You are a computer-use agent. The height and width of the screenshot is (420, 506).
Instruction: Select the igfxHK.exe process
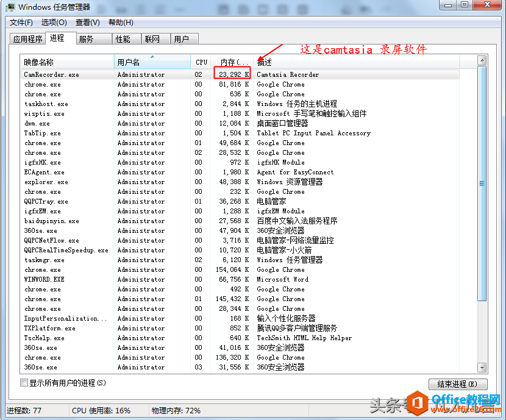click(x=240, y=162)
